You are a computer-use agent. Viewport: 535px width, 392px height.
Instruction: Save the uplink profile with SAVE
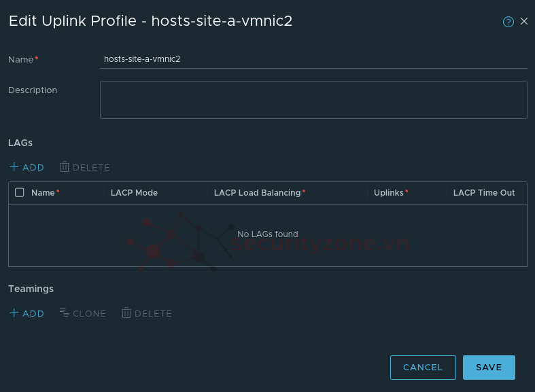(489, 368)
